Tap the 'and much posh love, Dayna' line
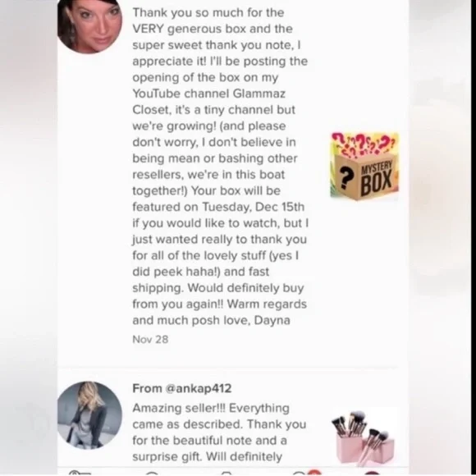476x476 pixels. coord(211,320)
